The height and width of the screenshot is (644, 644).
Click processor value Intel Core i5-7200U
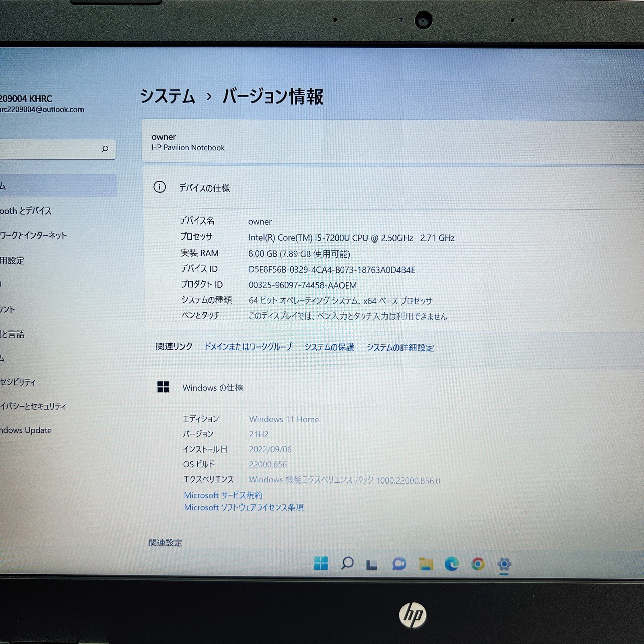point(351,238)
